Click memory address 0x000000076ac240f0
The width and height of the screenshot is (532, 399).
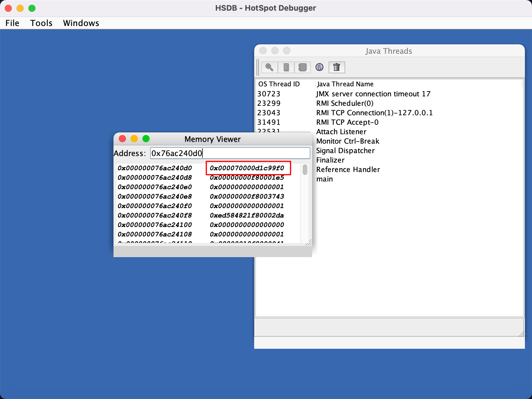point(155,206)
